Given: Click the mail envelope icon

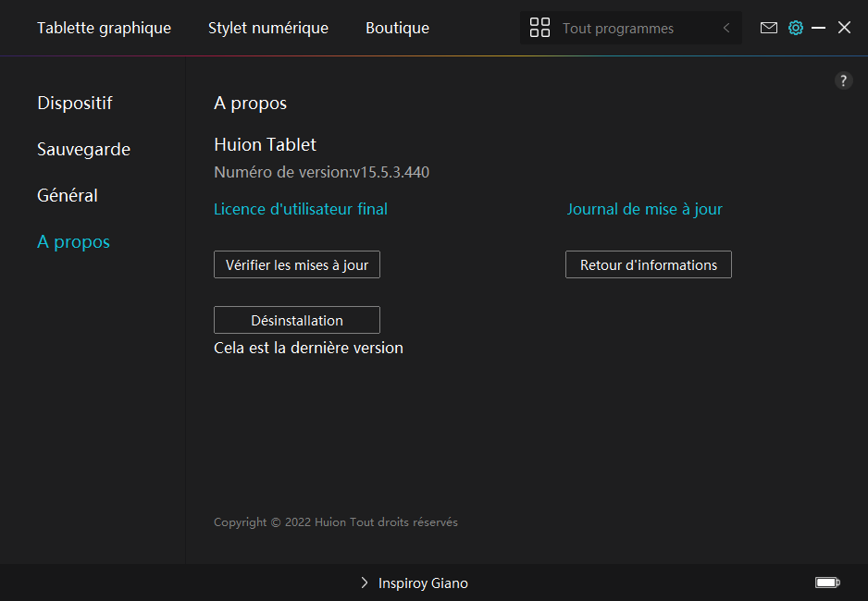Looking at the screenshot, I should 768,28.
